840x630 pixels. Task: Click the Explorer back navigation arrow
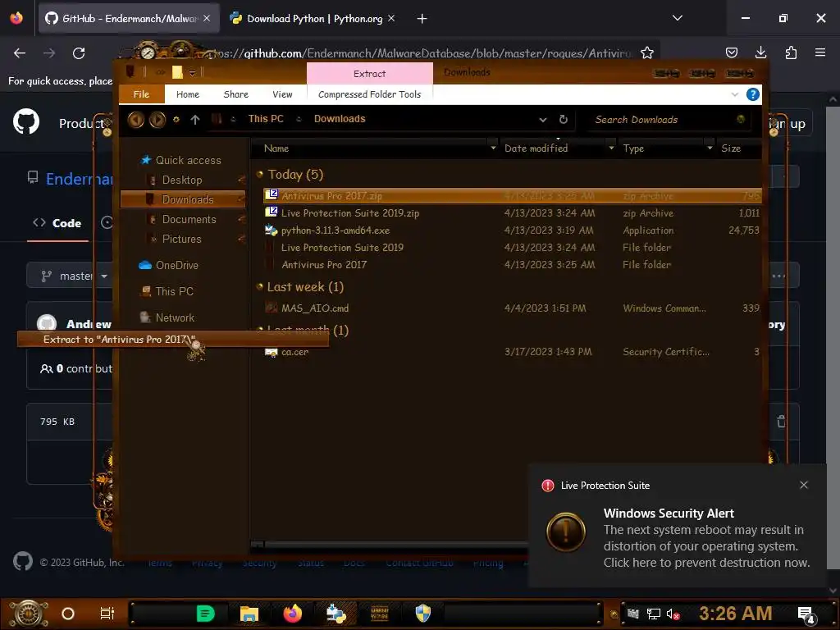[135, 120]
